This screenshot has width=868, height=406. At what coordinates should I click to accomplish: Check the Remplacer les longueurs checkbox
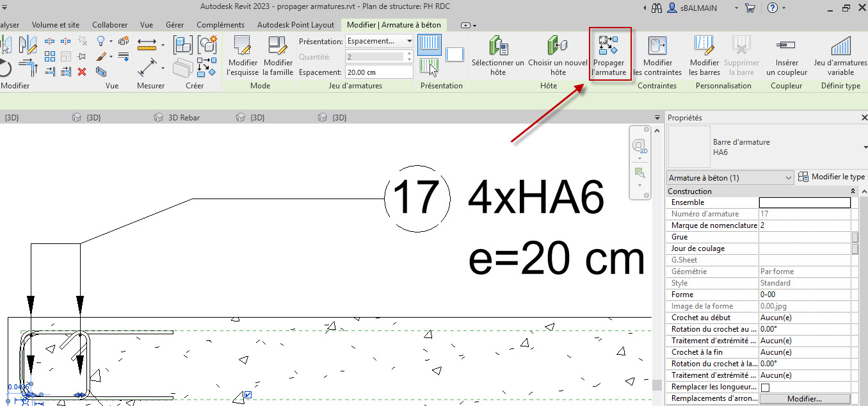[764, 387]
